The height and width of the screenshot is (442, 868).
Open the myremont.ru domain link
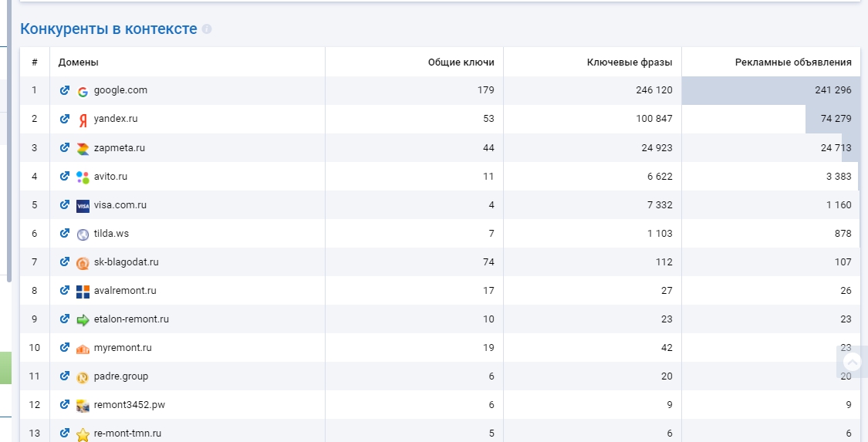tap(122, 348)
